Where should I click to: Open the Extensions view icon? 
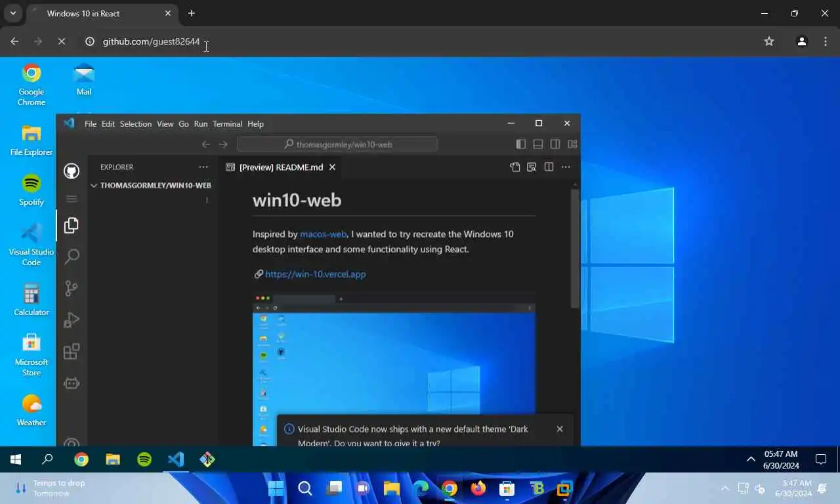[x=72, y=351]
